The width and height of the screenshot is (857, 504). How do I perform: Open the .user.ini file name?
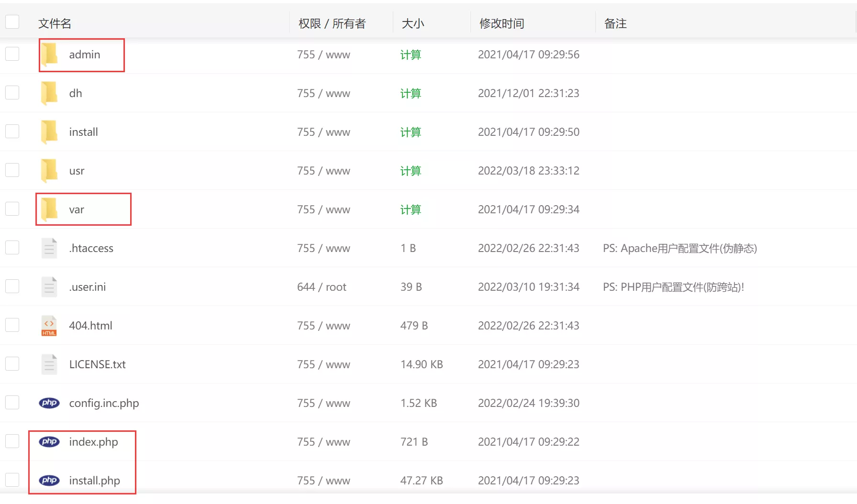(x=88, y=287)
